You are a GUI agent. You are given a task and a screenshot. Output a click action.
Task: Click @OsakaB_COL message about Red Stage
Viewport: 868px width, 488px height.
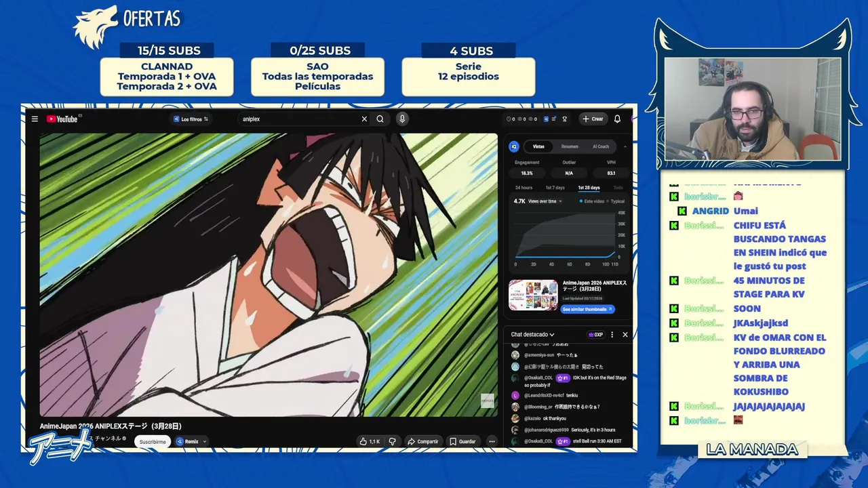click(570, 382)
